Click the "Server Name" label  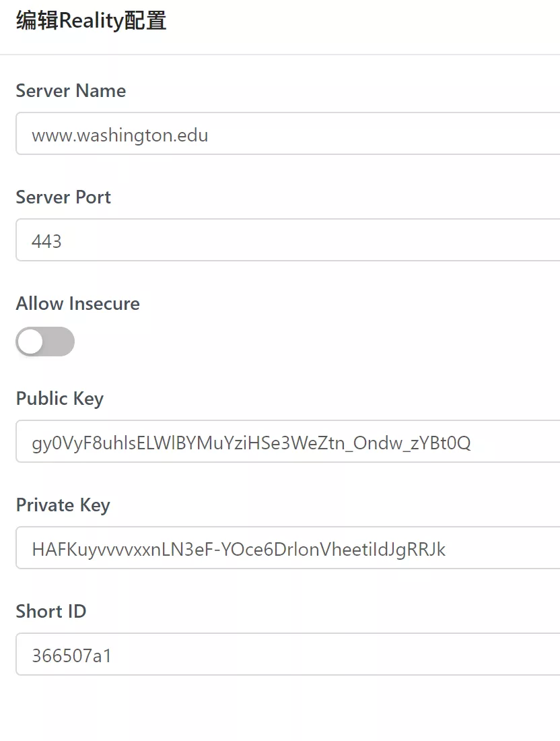[71, 91]
